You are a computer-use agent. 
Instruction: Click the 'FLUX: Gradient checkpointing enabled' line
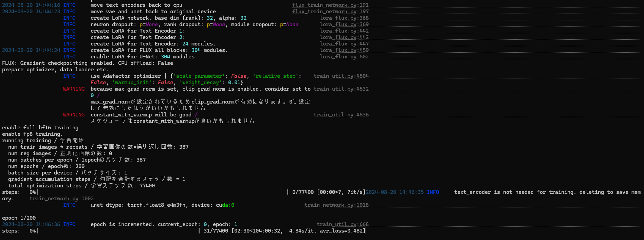[x=88, y=63]
